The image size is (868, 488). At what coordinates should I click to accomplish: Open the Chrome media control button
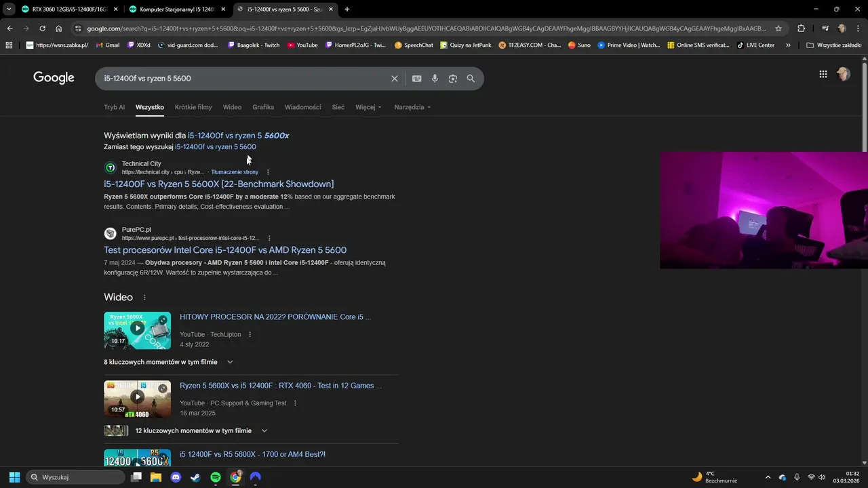(825, 28)
